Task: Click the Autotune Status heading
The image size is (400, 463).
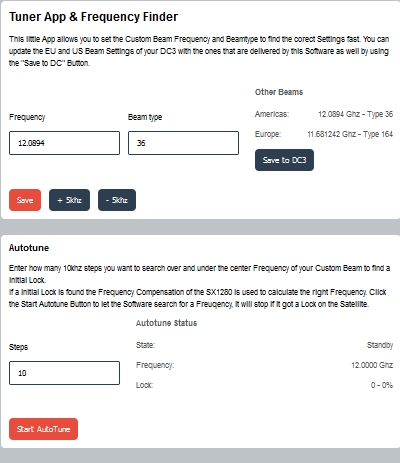Action: click(x=166, y=323)
